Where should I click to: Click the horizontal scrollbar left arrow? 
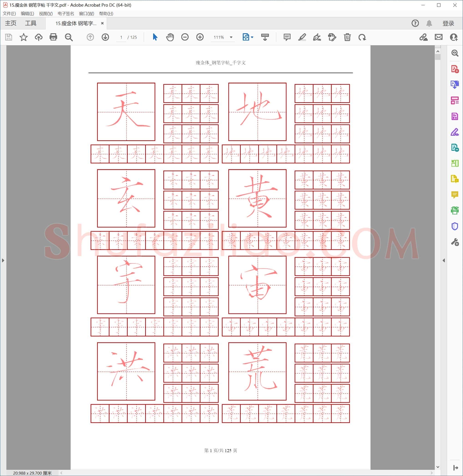click(61, 473)
